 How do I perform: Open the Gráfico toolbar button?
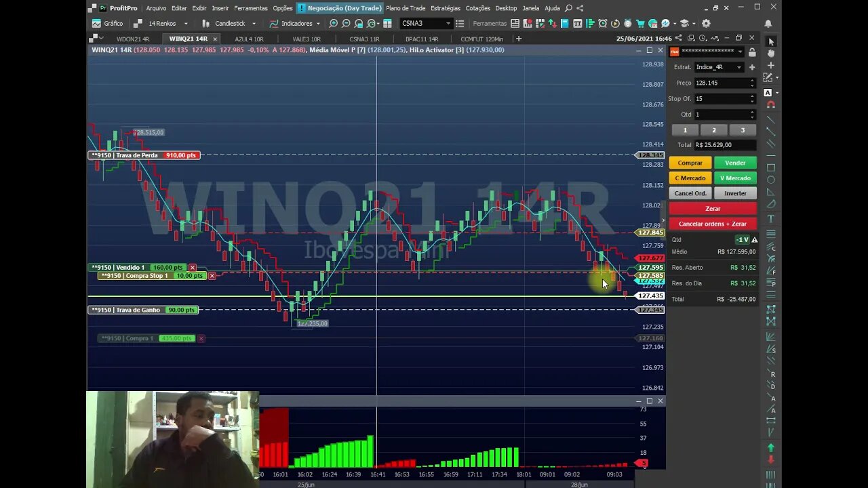coord(107,23)
